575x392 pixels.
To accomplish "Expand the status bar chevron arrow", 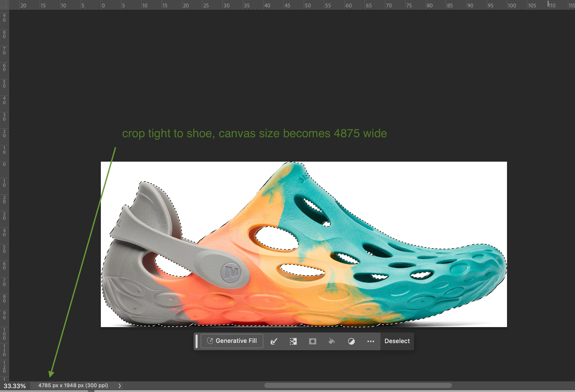I will point(119,386).
